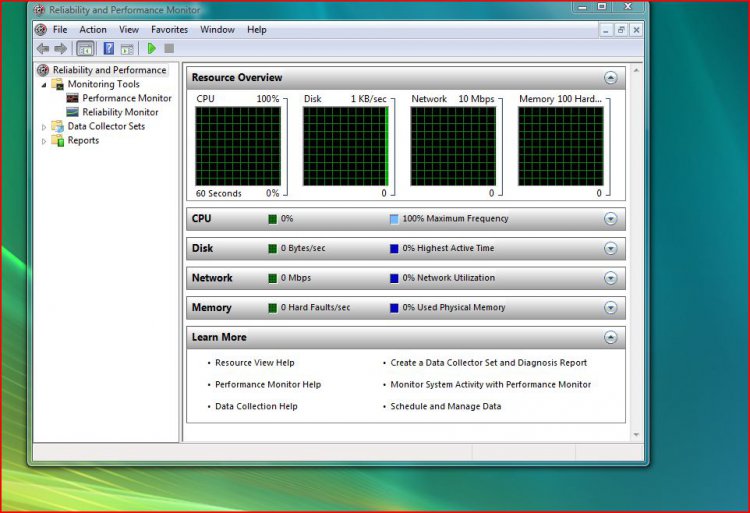This screenshot has height=513, width=750.
Task: Open the Help menu
Action: (x=256, y=30)
